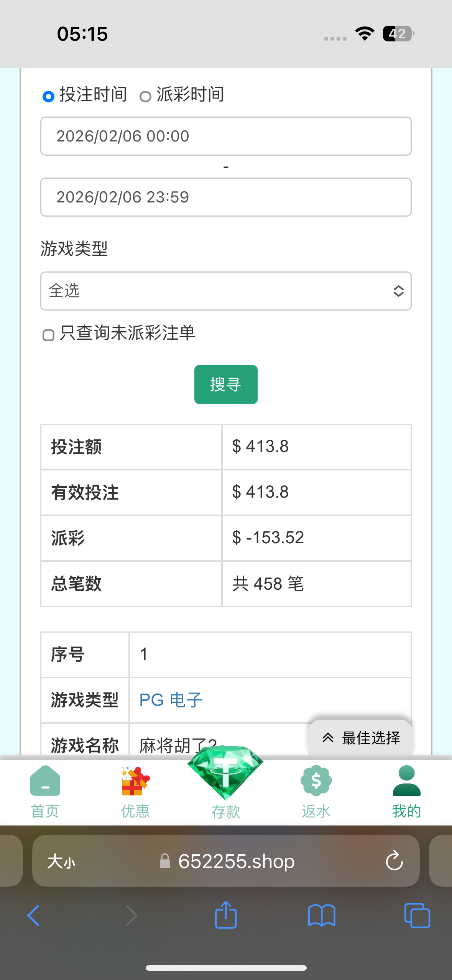Collapse the 最佳选择 panel chevron
The height and width of the screenshot is (980, 452).
pos(328,737)
